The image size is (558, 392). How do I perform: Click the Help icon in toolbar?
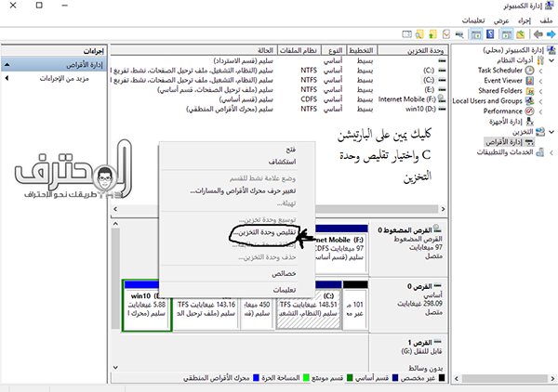point(492,34)
